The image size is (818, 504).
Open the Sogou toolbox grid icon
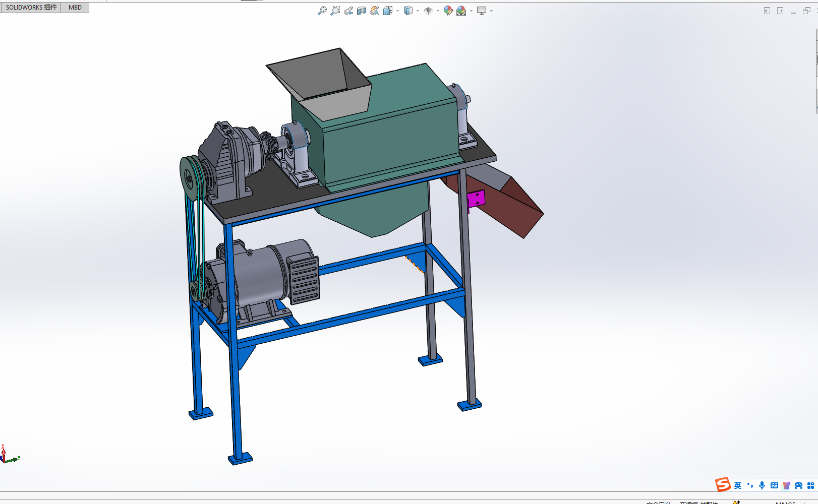[811, 485]
